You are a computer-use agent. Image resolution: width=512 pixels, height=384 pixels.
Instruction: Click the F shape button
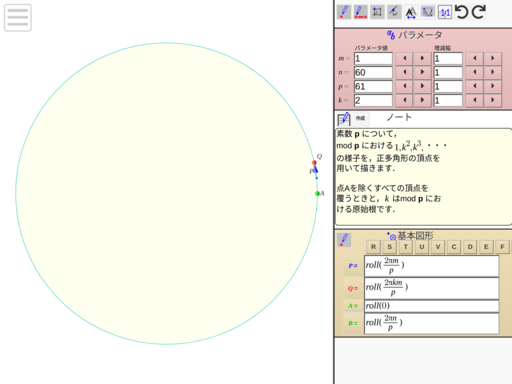click(502, 247)
